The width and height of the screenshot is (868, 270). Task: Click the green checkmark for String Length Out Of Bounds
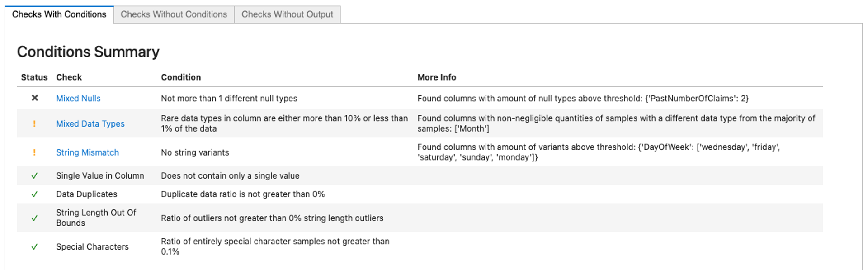point(34,218)
